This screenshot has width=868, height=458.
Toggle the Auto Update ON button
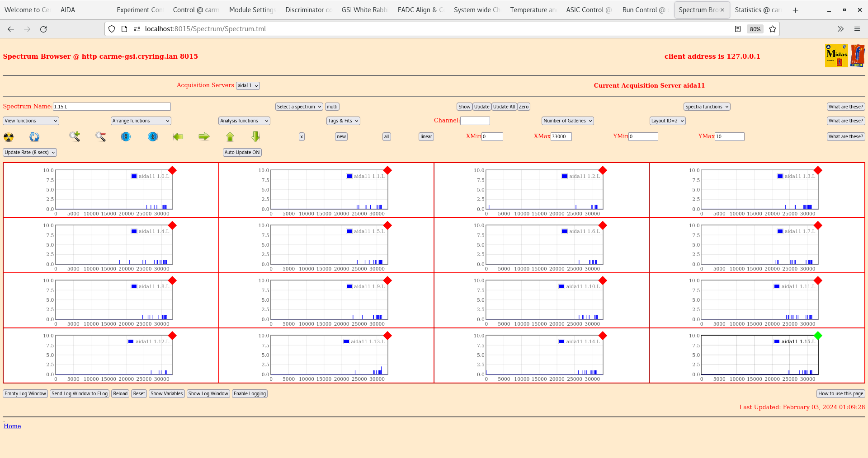tap(242, 152)
